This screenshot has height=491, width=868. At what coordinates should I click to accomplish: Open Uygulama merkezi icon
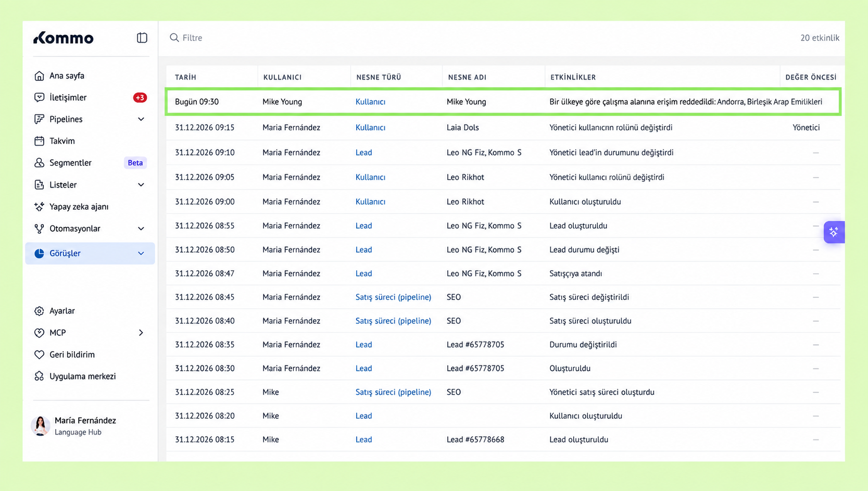tap(39, 376)
